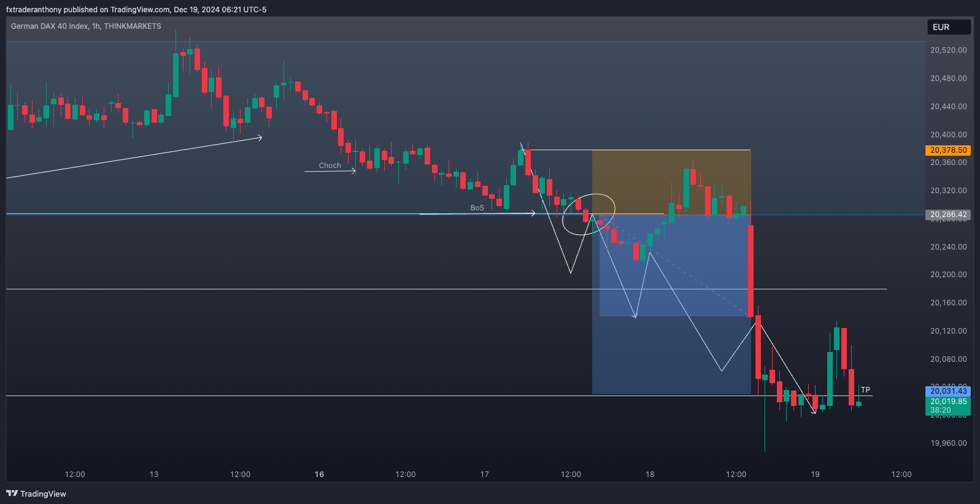Click the 20,240.00 price axis label
Image resolution: width=980 pixels, height=504 pixels.
click(949, 247)
